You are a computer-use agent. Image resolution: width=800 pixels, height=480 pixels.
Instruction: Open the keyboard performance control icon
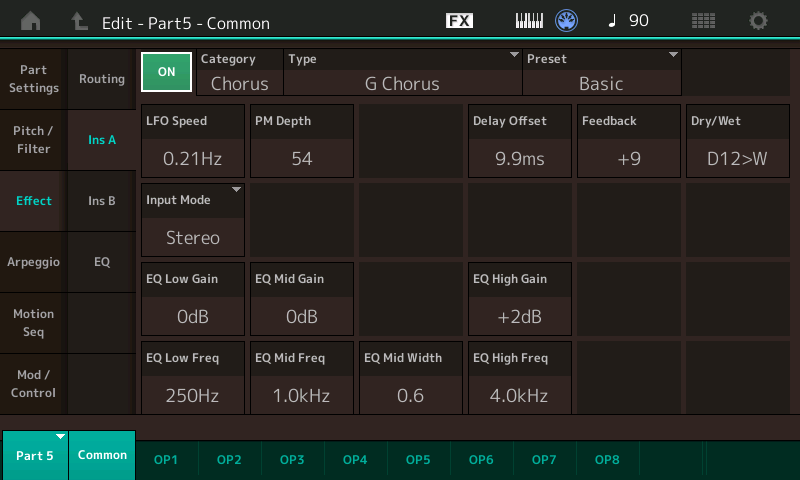click(x=529, y=21)
